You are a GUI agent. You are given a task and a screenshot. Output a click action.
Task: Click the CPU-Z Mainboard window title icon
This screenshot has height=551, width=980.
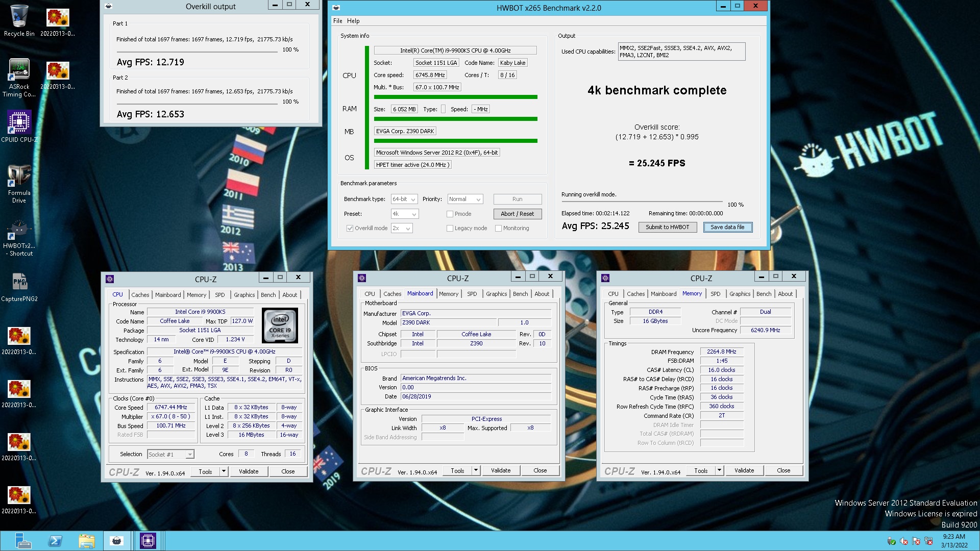pyautogui.click(x=362, y=278)
